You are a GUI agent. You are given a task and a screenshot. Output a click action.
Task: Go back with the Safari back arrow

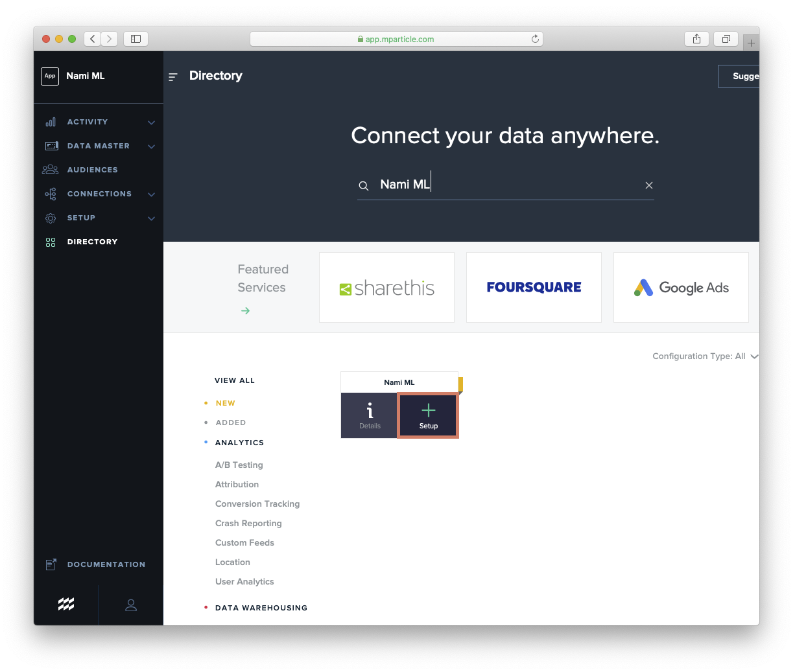tap(93, 39)
